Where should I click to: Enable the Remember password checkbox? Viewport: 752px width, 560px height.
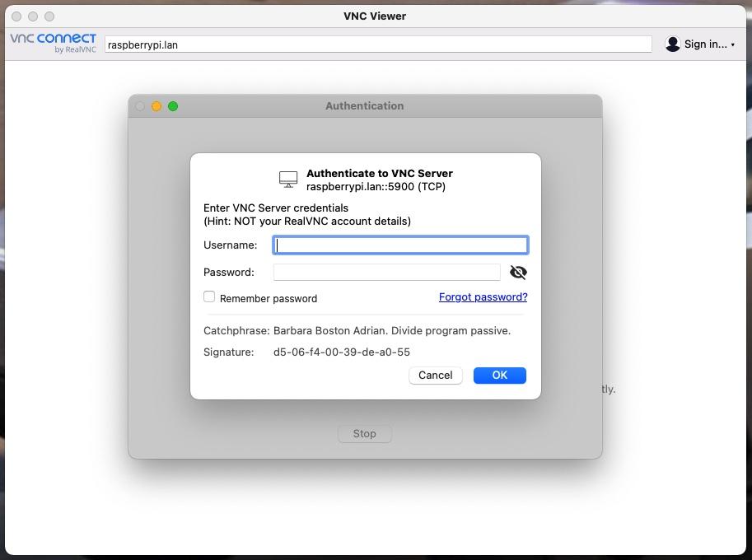209,296
